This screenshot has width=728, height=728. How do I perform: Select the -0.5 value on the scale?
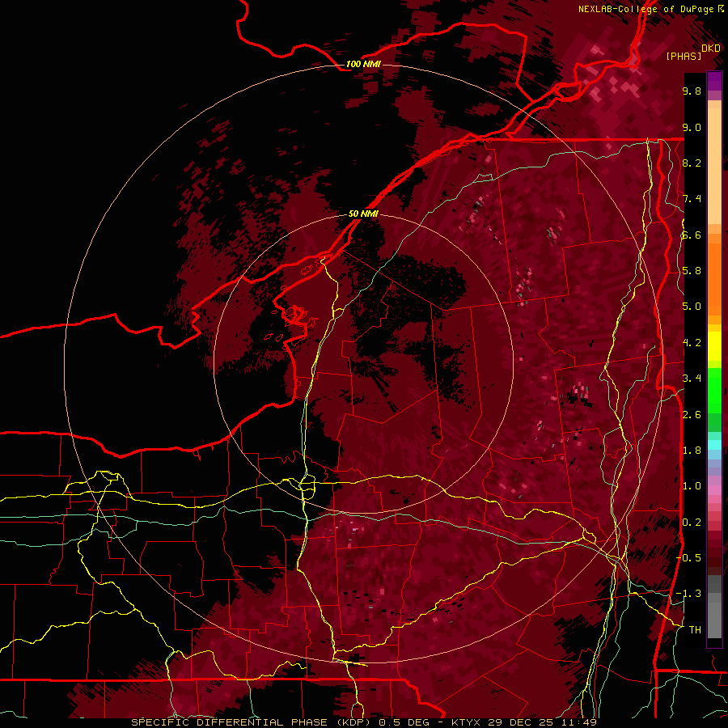click(688, 558)
